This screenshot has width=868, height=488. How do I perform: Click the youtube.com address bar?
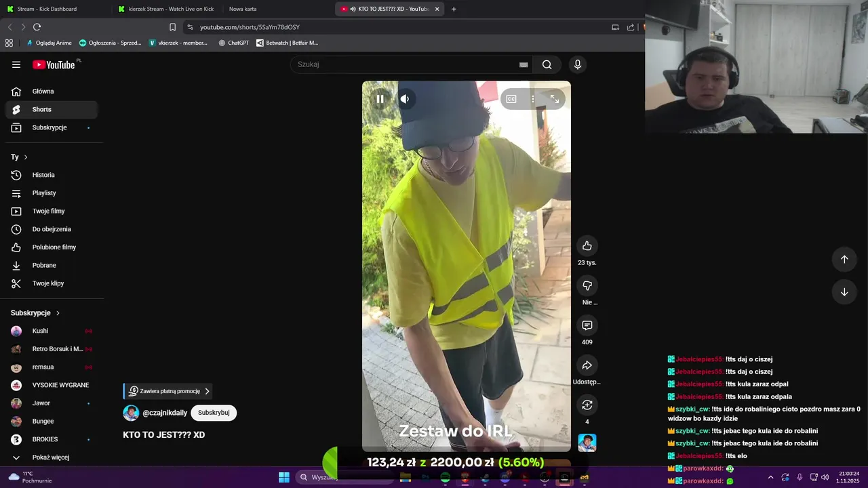click(x=393, y=27)
